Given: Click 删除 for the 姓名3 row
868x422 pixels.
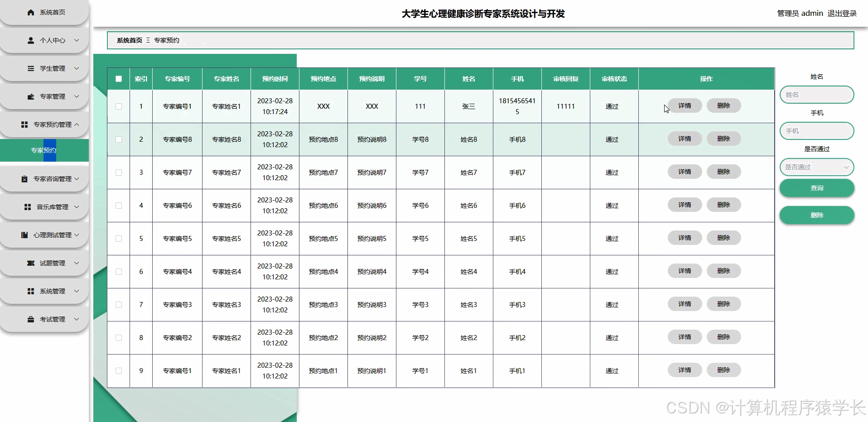Looking at the screenshot, I should click(723, 304).
